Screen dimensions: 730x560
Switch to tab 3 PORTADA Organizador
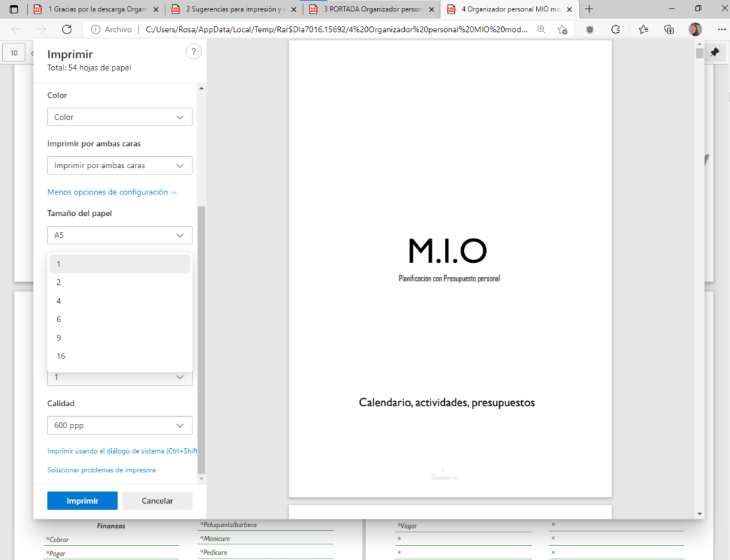pos(371,9)
